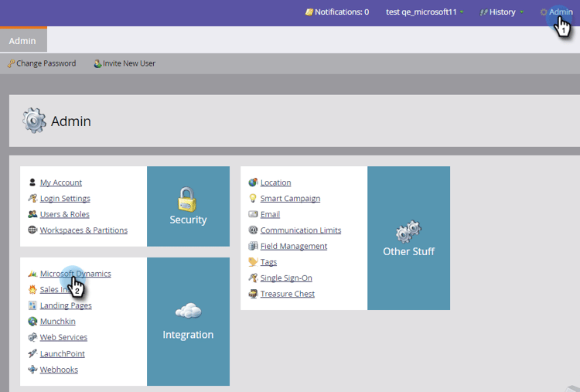Click the Login Settings keys icon
Screen dimensions: 580x392
coord(32,198)
